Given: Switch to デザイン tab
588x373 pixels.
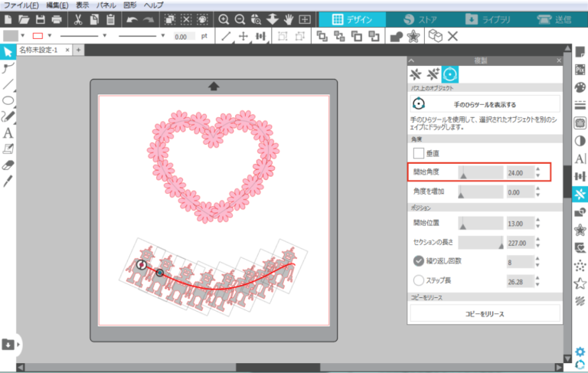Looking at the screenshot, I should [x=352, y=19].
